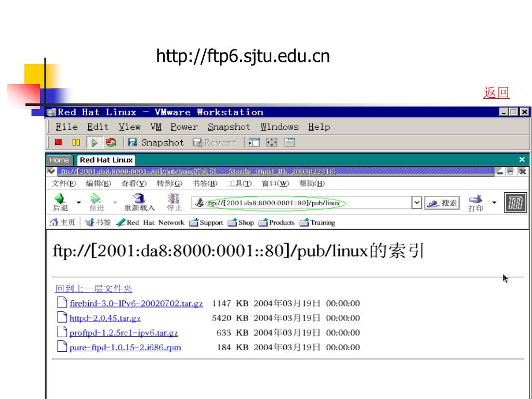Click the 返回 return link on slide

tap(496, 92)
